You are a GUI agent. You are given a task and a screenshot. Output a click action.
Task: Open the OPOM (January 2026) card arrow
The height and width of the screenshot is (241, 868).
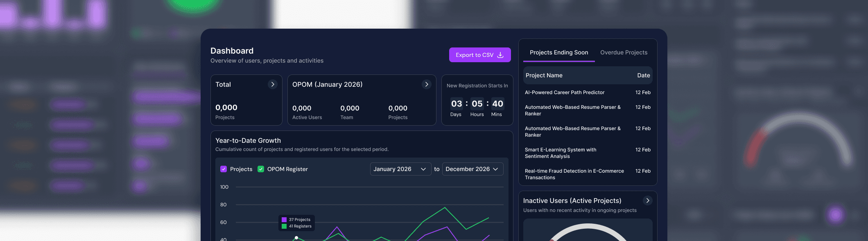tap(427, 84)
